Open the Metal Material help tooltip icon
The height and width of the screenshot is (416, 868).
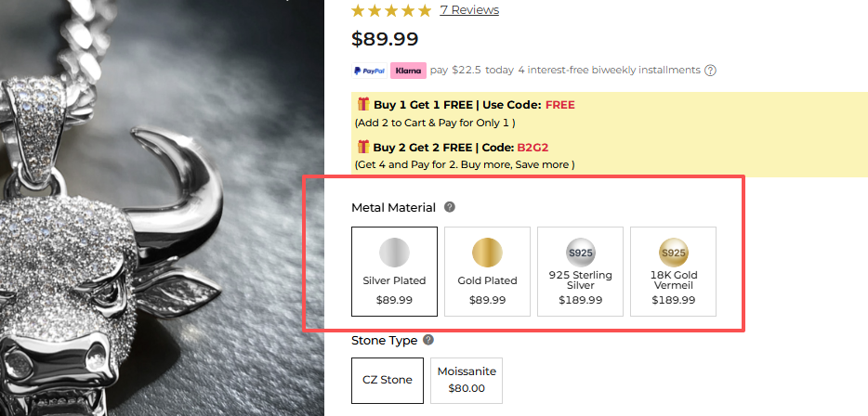click(450, 207)
